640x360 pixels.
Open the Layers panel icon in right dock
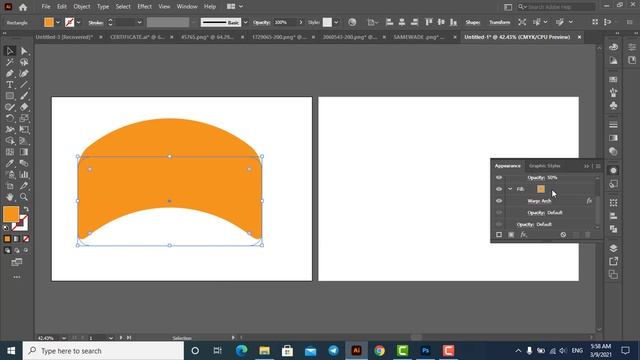tap(613, 248)
